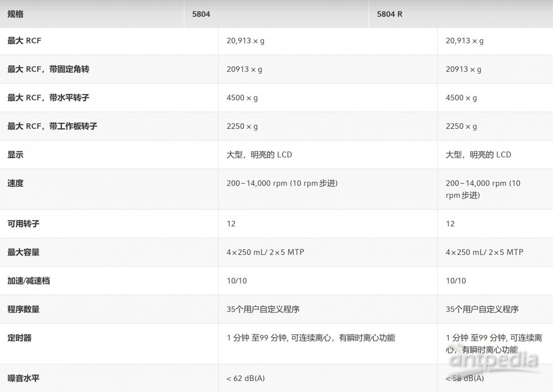Click the 速度 row label
Screen dimensions: 553x392
tap(15, 183)
